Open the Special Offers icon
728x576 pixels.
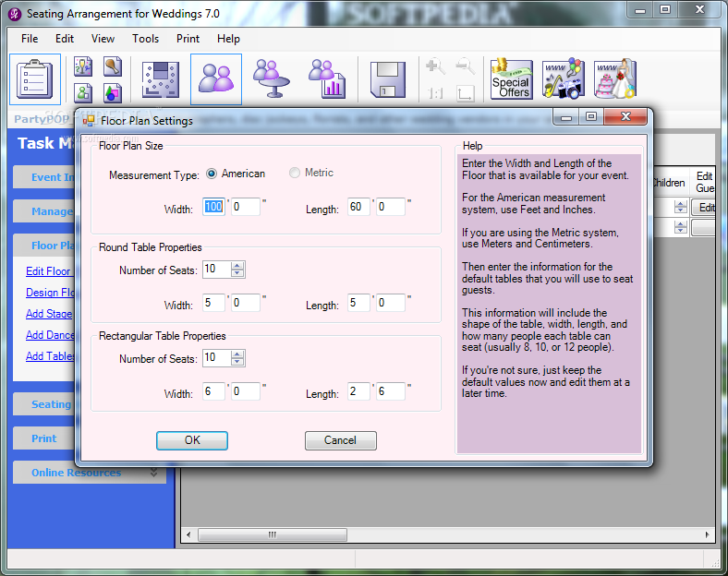[x=511, y=78]
